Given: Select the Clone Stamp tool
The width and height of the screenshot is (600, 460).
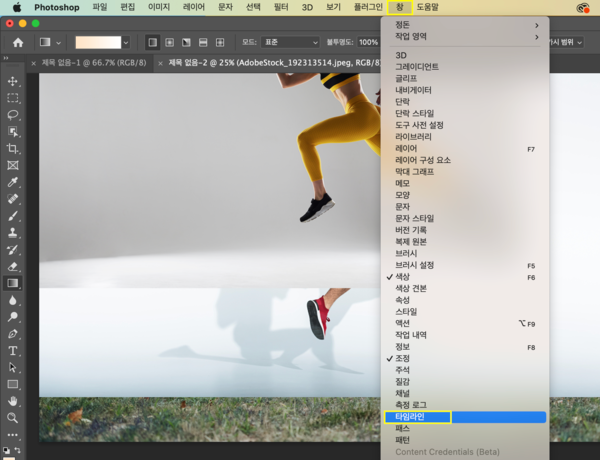Looking at the screenshot, I should (x=13, y=233).
